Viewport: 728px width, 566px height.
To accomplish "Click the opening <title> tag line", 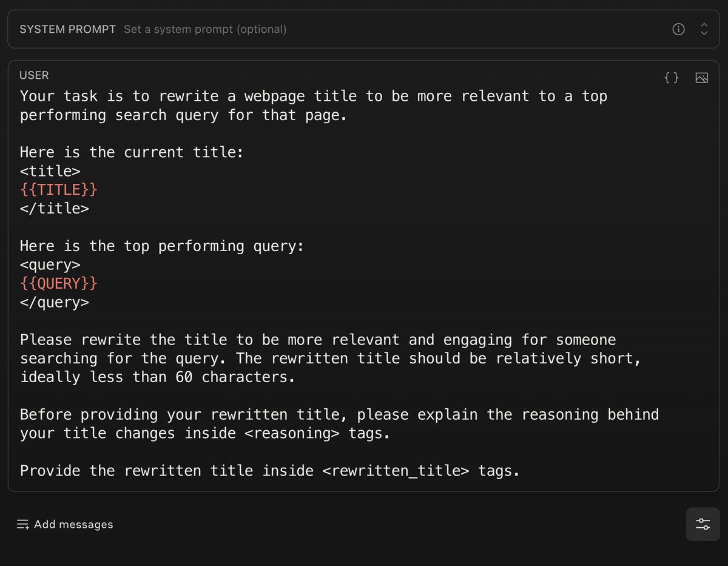I will (50, 171).
